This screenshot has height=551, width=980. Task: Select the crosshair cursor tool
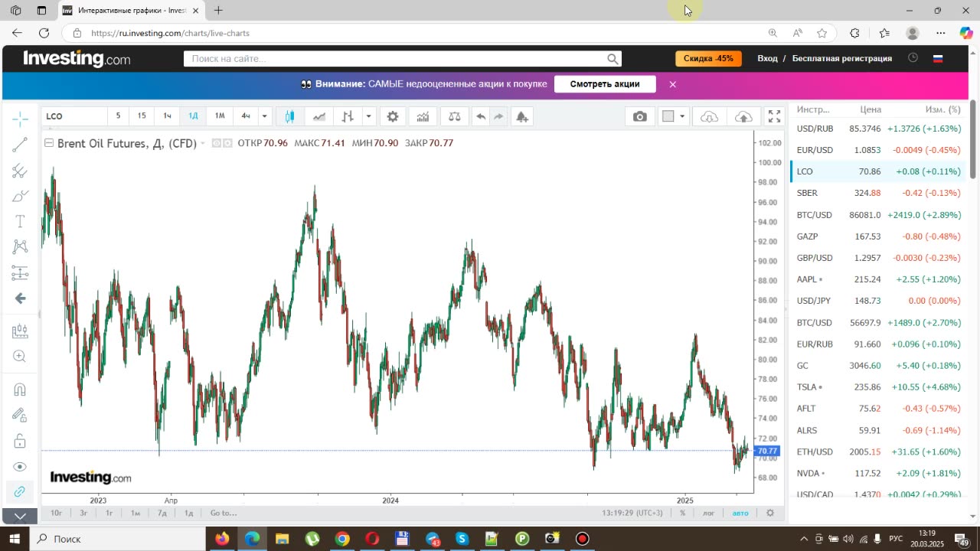point(20,119)
